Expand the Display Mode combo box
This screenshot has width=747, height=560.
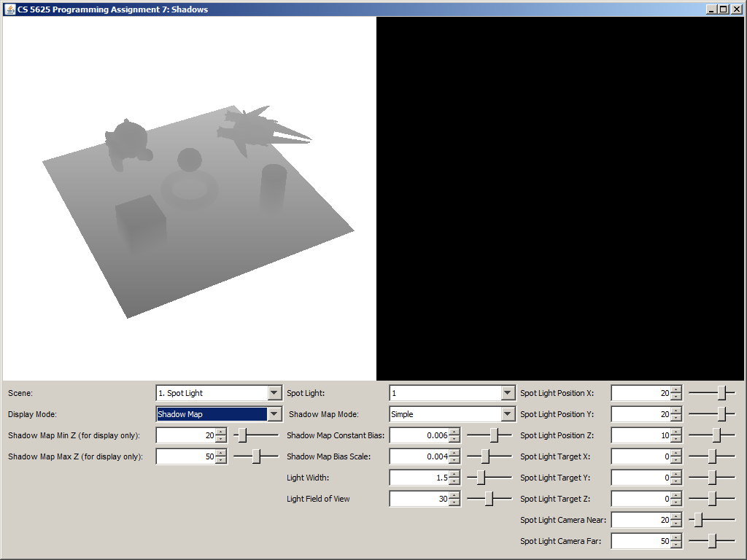(x=274, y=414)
